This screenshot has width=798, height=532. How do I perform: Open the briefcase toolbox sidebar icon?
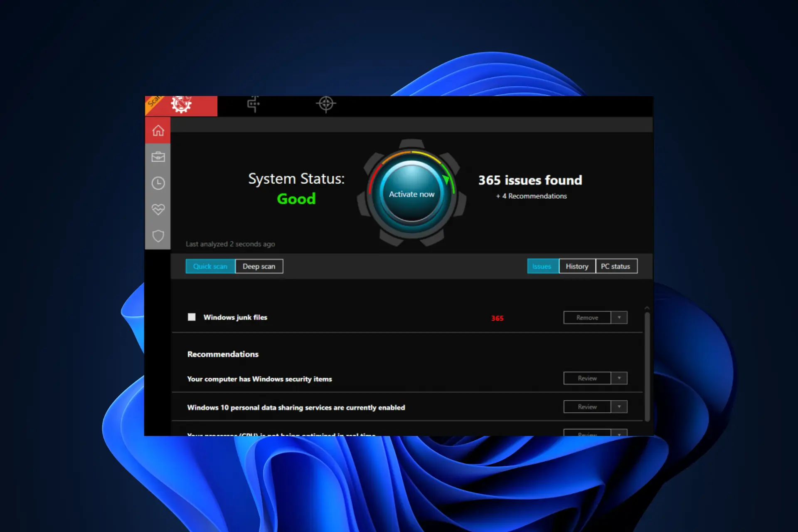point(158,157)
